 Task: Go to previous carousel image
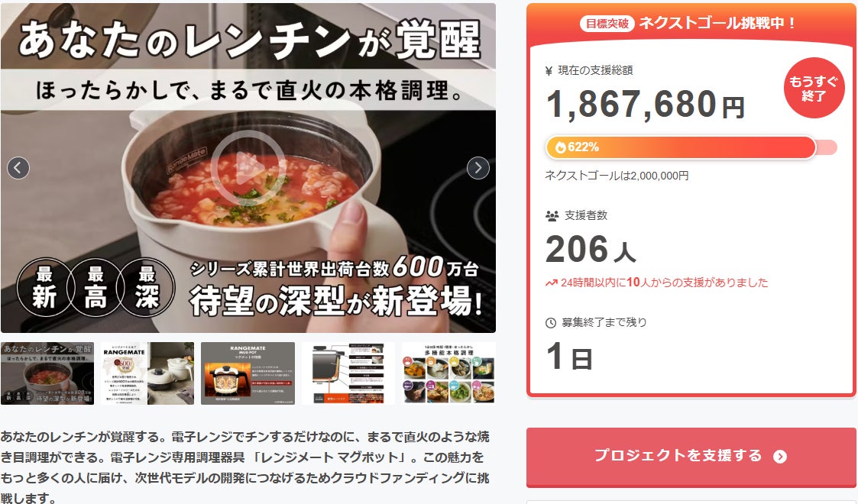tap(18, 168)
